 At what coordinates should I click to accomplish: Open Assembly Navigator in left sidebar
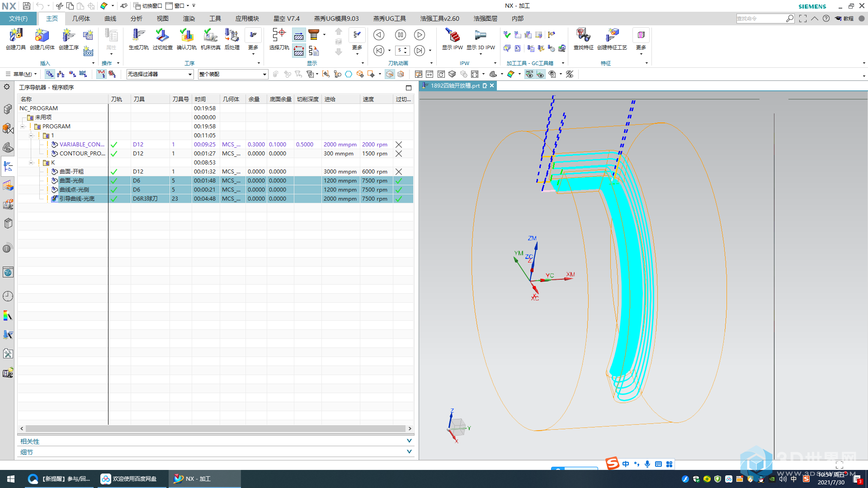click(8, 109)
